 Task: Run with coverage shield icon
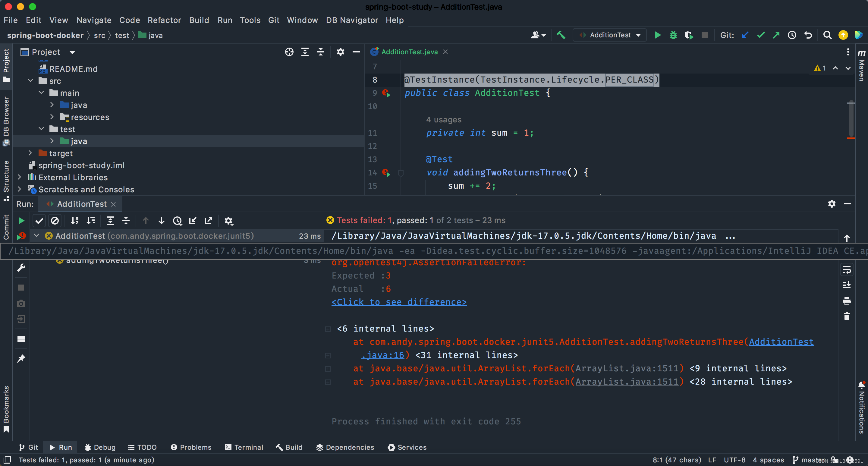click(x=688, y=35)
